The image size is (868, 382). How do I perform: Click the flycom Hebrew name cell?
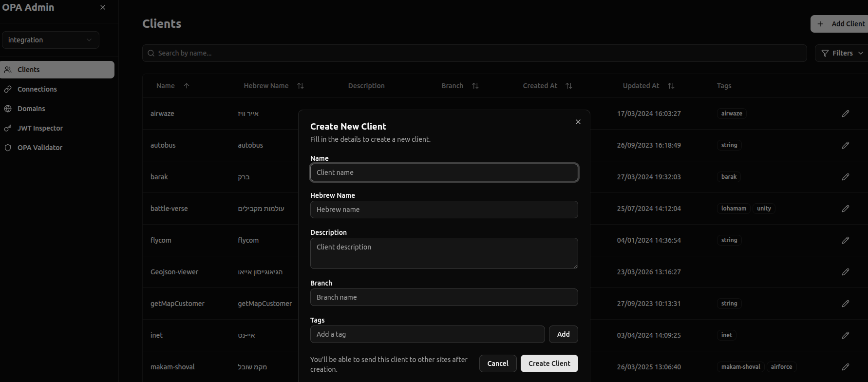[248, 240]
